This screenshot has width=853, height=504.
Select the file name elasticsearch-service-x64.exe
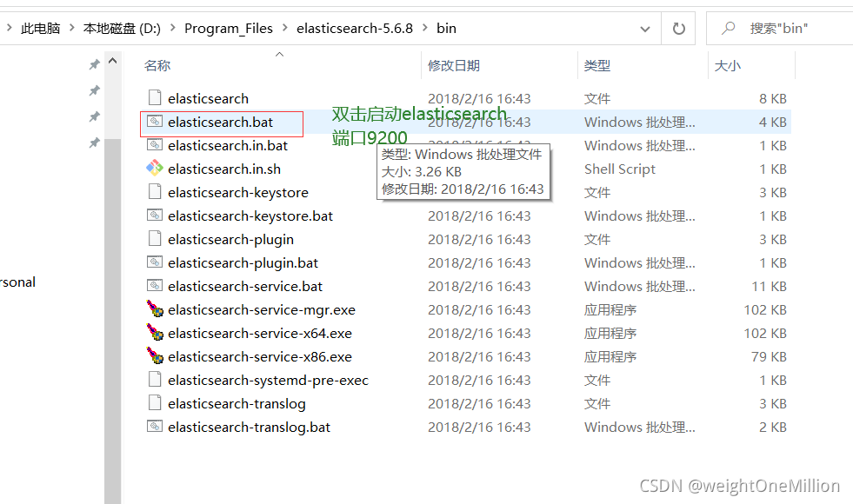259,333
